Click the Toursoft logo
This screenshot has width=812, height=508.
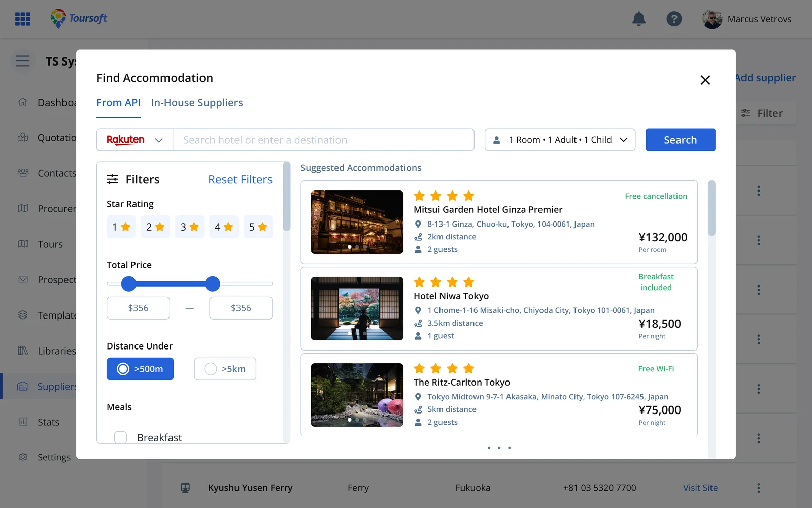pyautogui.click(x=79, y=19)
